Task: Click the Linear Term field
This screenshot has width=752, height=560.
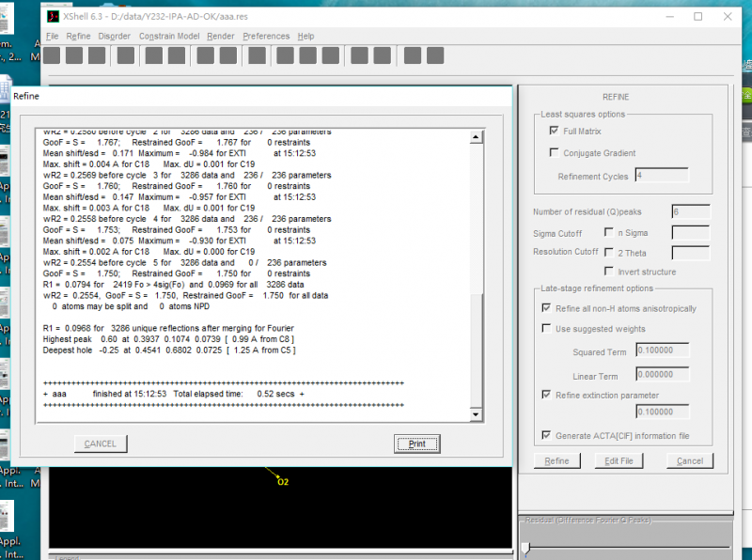Action: pyautogui.click(x=663, y=375)
